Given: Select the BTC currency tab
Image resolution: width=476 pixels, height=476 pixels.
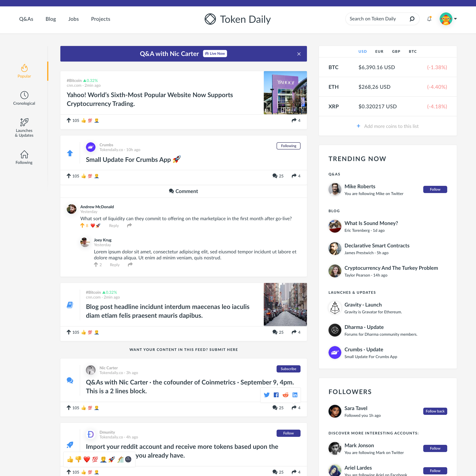Looking at the screenshot, I should 413,52.
